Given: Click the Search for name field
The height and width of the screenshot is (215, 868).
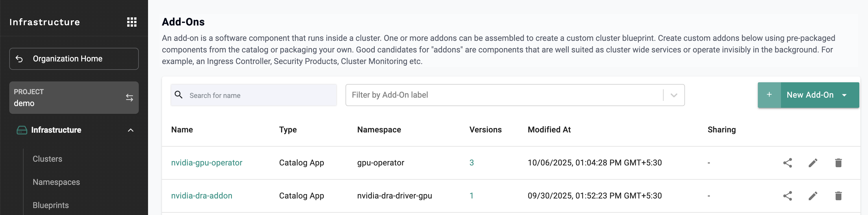Looking at the screenshot, I should pos(259,96).
